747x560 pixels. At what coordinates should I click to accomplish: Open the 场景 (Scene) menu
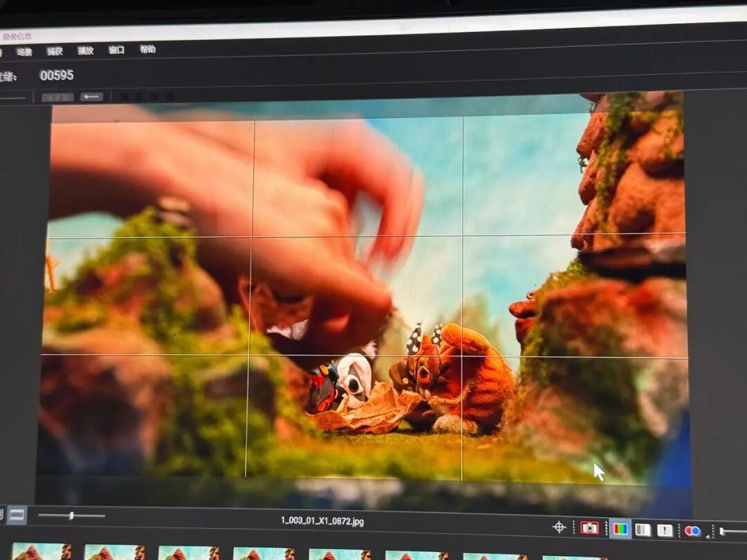coord(24,52)
